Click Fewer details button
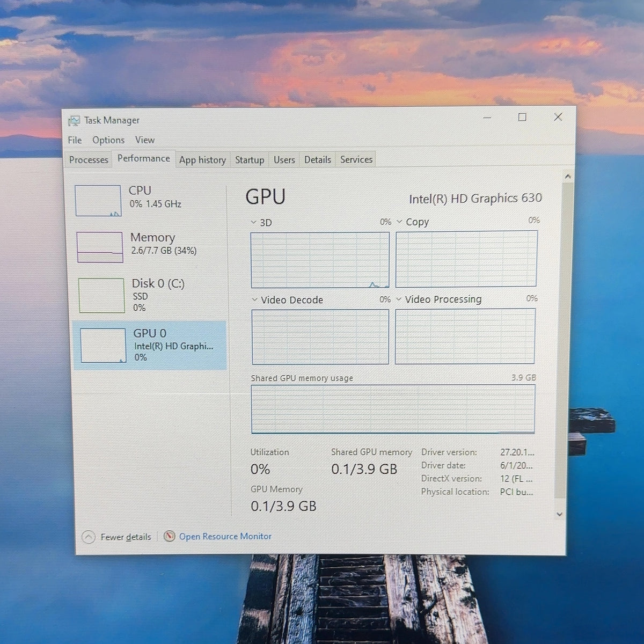 [x=117, y=537]
